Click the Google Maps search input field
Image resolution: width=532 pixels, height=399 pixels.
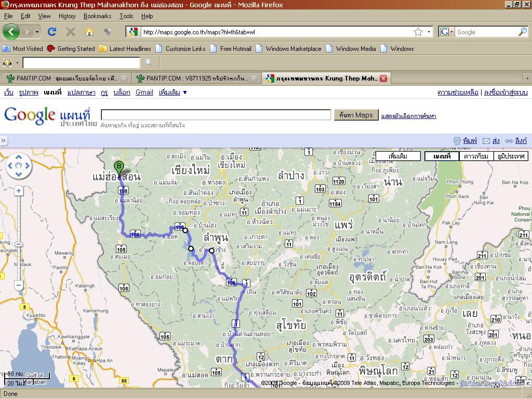pyautogui.click(x=216, y=115)
